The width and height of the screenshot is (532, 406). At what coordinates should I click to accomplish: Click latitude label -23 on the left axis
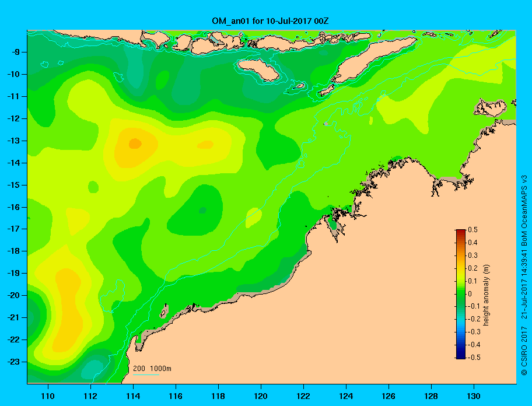(x=14, y=362)
